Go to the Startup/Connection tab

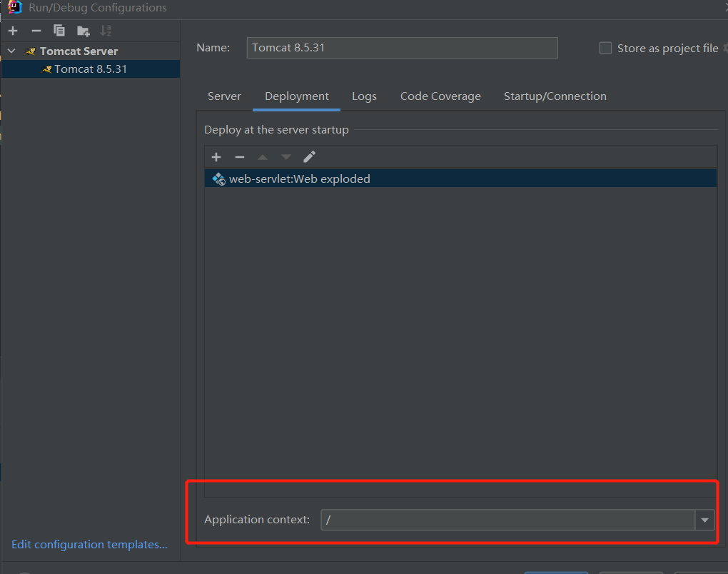555,96
